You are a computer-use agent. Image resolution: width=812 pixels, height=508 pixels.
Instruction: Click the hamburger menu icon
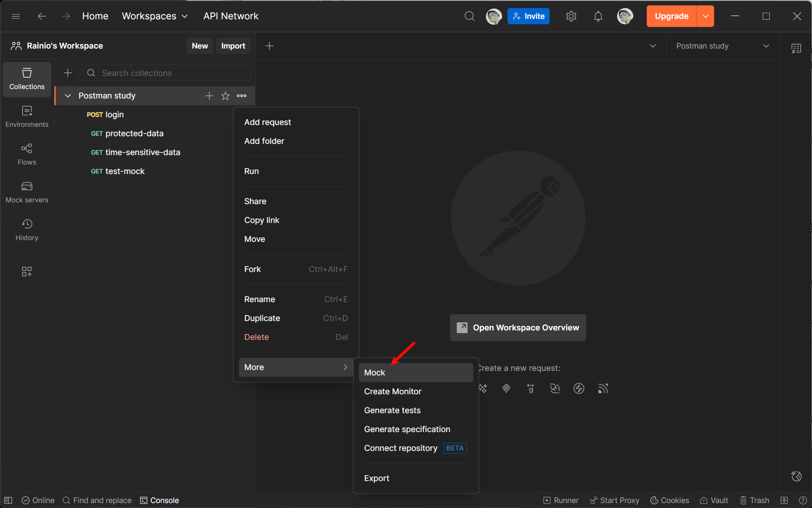click(x=16, y=16)
